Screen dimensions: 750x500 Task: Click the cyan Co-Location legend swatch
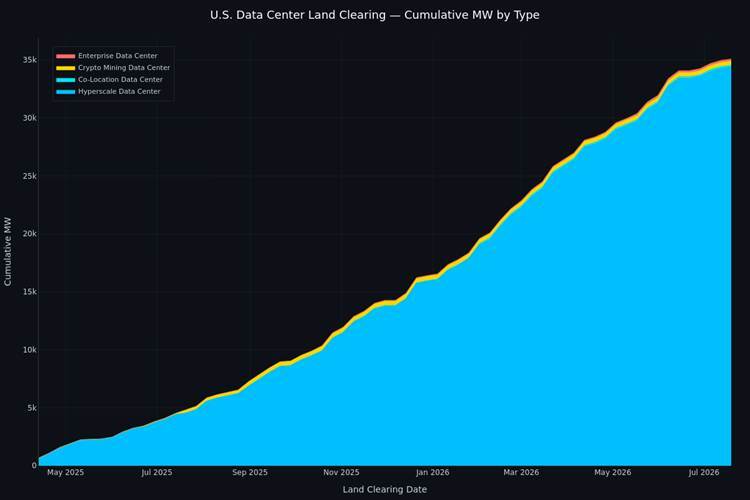(x=66, y=80)
